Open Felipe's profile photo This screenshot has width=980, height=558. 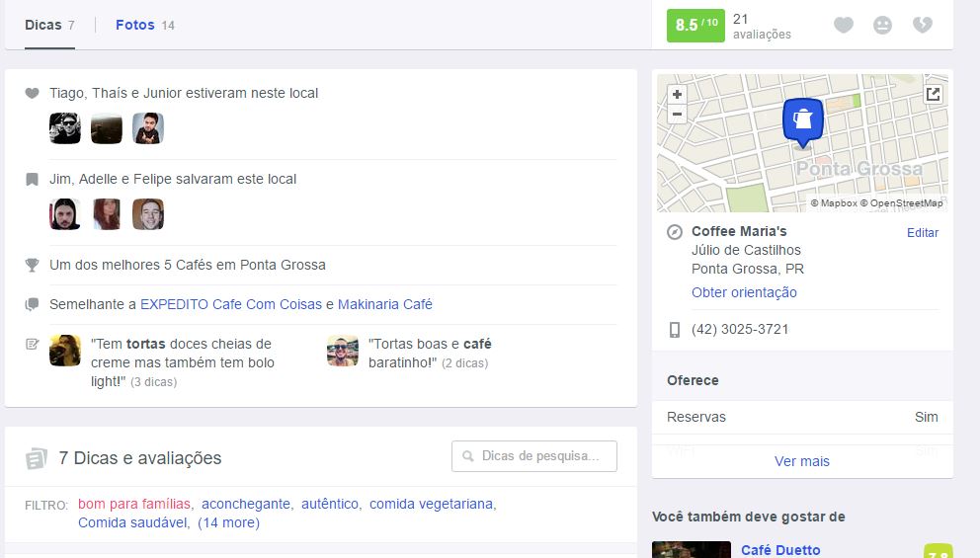click(148, 214)
